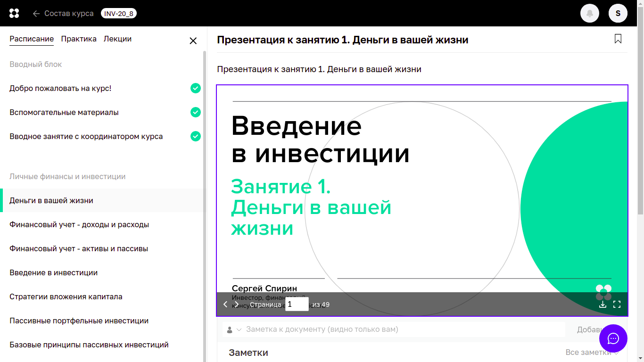The image size is (644, 362).
Task: Go back via the Состав курса arrow
Action: click(36, 14)
